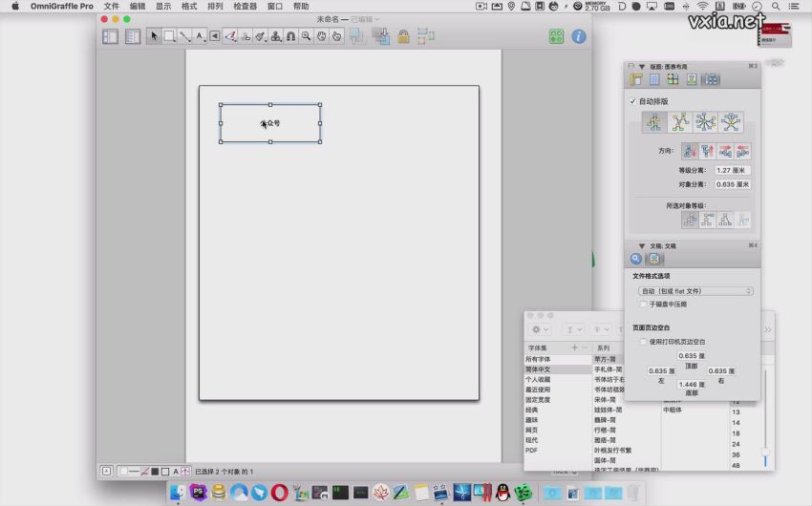812x506 pixels.
Task: Open Spotlight search in menu bar
Action: pyautogui.click(x=776, y=7)
